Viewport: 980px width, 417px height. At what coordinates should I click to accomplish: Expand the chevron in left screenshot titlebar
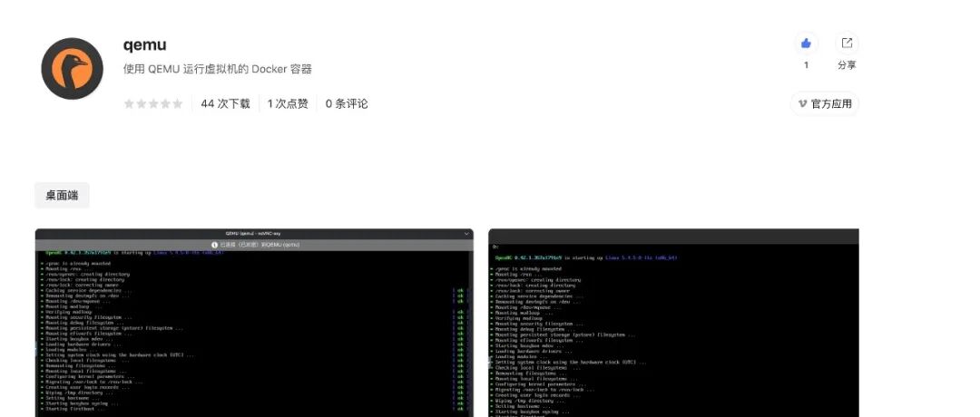(x=466, y=234)
